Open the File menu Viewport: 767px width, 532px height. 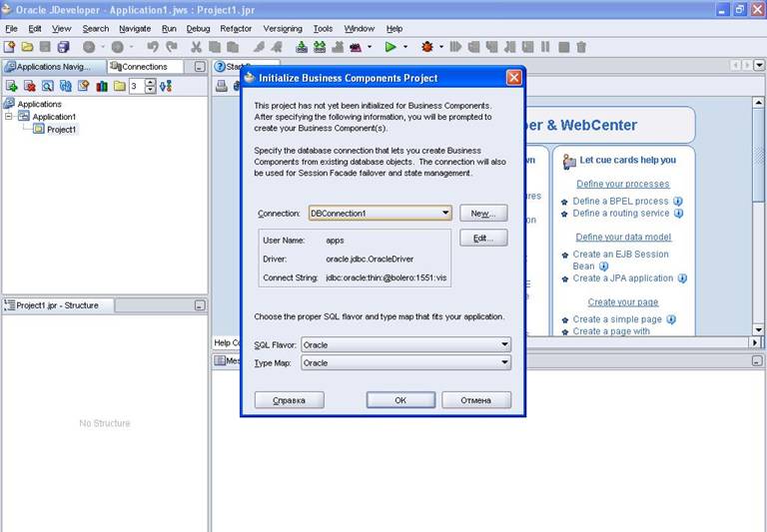click(11, 28)
